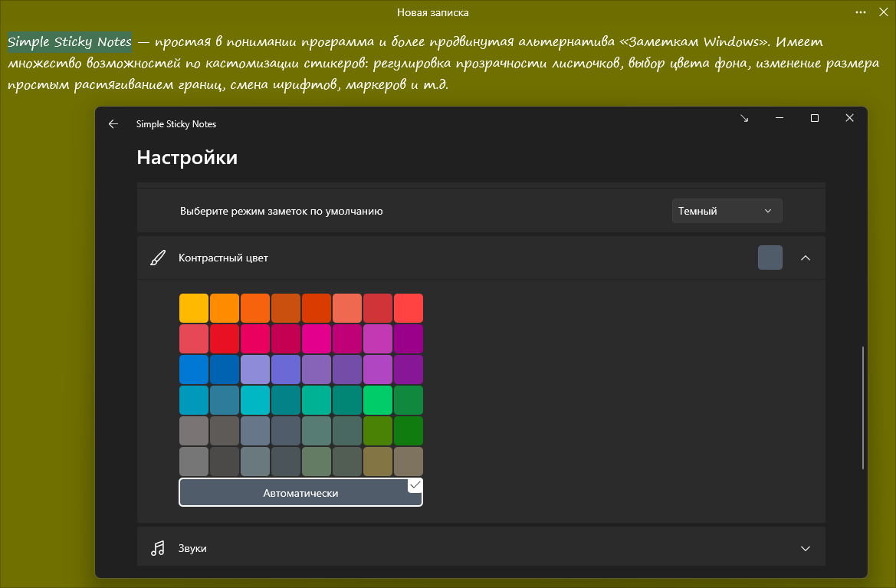Click the diagonal arrow icon in title bar
896x588 pixels.
[744, 118]
